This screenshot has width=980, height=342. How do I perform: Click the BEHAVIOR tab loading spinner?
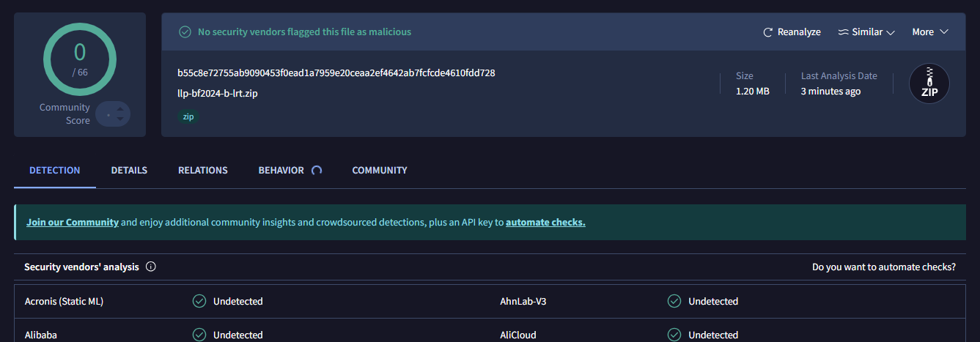coord(317,171)
